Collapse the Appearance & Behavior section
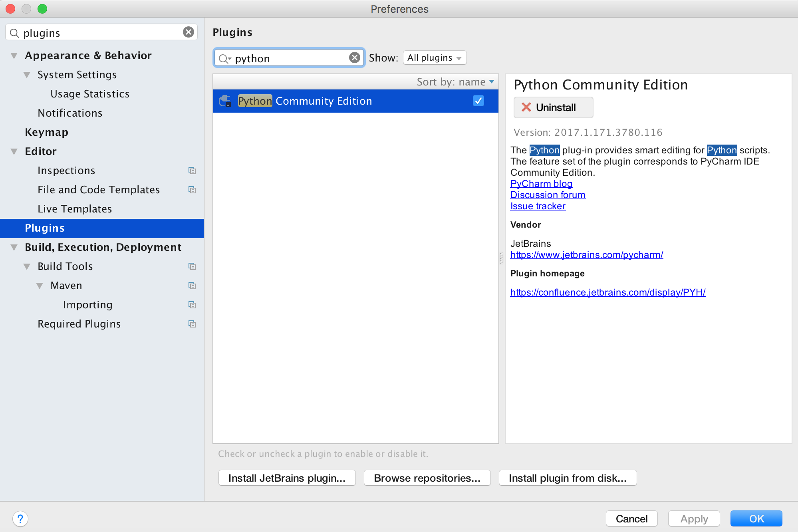The image size is (798, 532). [14, 56]
